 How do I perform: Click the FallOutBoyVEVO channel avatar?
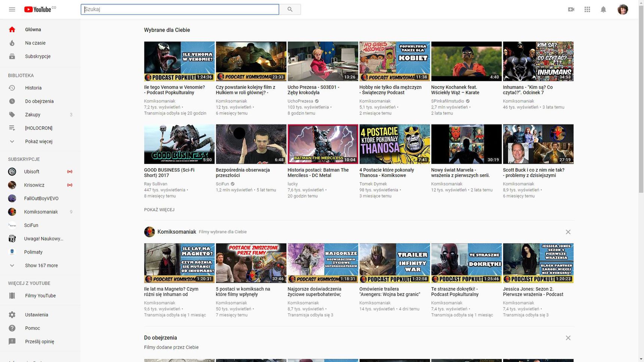click(12, 199)
